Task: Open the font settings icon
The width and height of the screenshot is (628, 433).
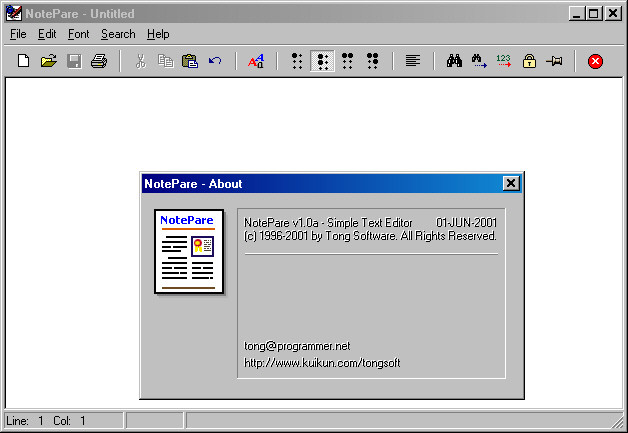Action: point(256,61)
